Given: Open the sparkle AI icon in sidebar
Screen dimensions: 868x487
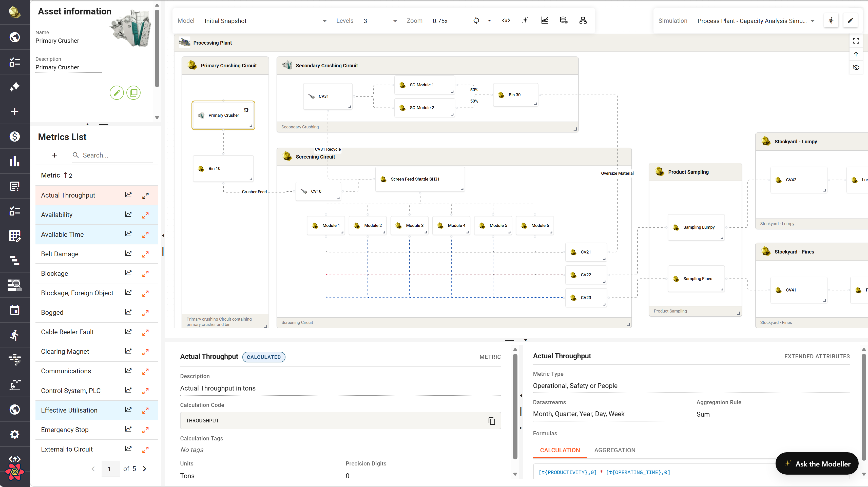Looking at the screenshot, I should pos(14,87).
